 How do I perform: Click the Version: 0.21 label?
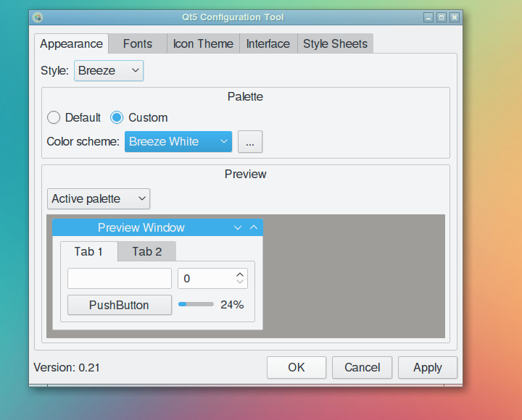click(x=67, y=367)
